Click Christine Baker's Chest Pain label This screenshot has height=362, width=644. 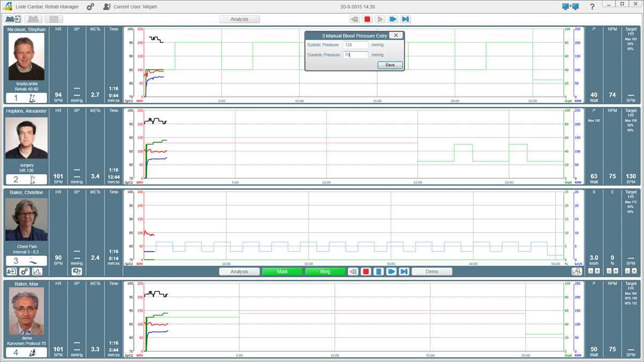tap(26, 246)
